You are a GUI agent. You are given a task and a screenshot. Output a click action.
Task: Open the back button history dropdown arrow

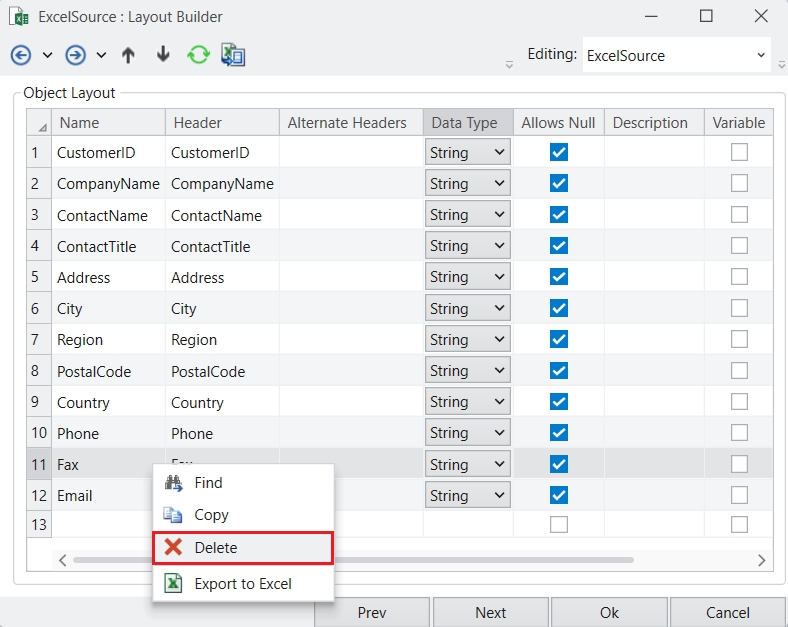[x=47, y=55]
